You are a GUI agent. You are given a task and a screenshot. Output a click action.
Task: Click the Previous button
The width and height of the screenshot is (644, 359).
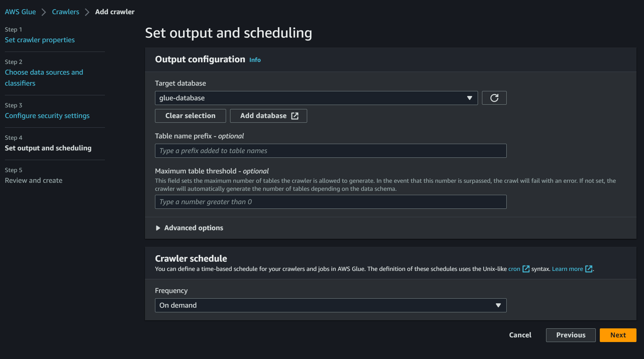[570, 335]
